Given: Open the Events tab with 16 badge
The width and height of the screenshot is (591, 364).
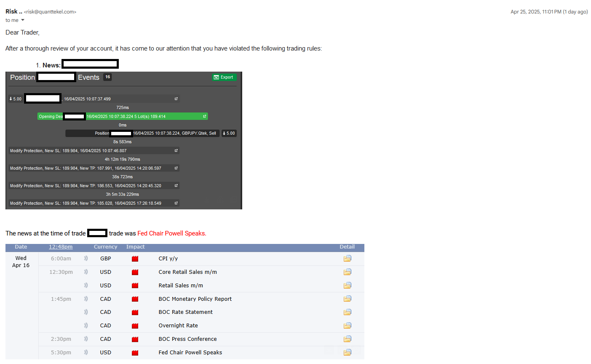Looking at the screenshot, I should click(x=89, y=78).
